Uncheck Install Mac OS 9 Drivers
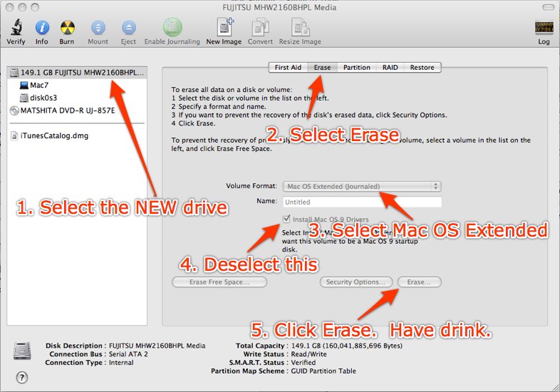This screenshot has width=560, height=392. click(x=286, y=219)
